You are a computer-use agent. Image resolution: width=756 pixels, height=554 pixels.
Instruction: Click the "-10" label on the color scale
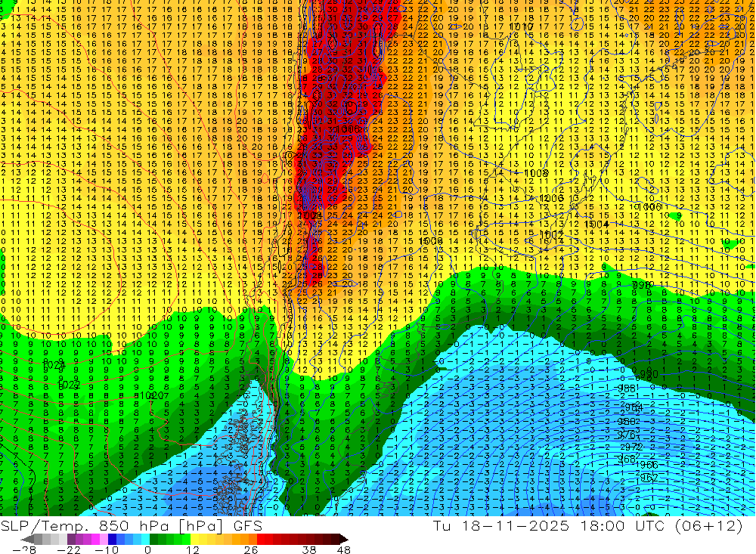click(106, 549)
